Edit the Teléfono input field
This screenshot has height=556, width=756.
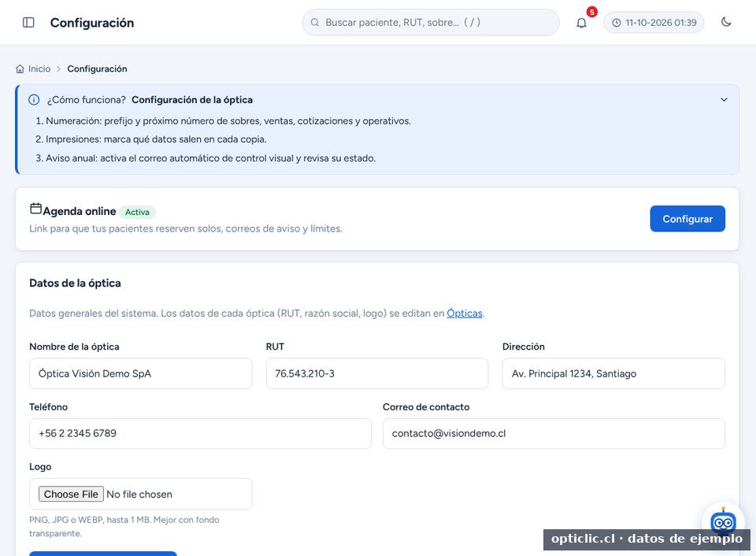(200, 433)
